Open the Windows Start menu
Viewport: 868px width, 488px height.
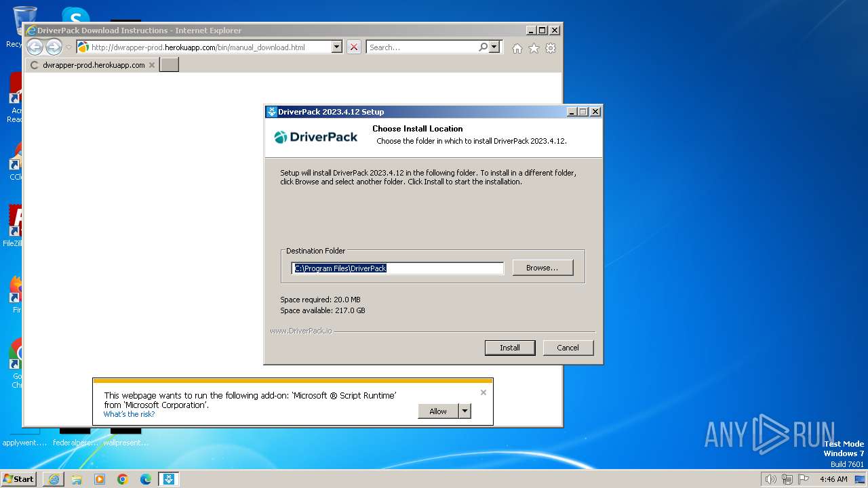(19, 479)
